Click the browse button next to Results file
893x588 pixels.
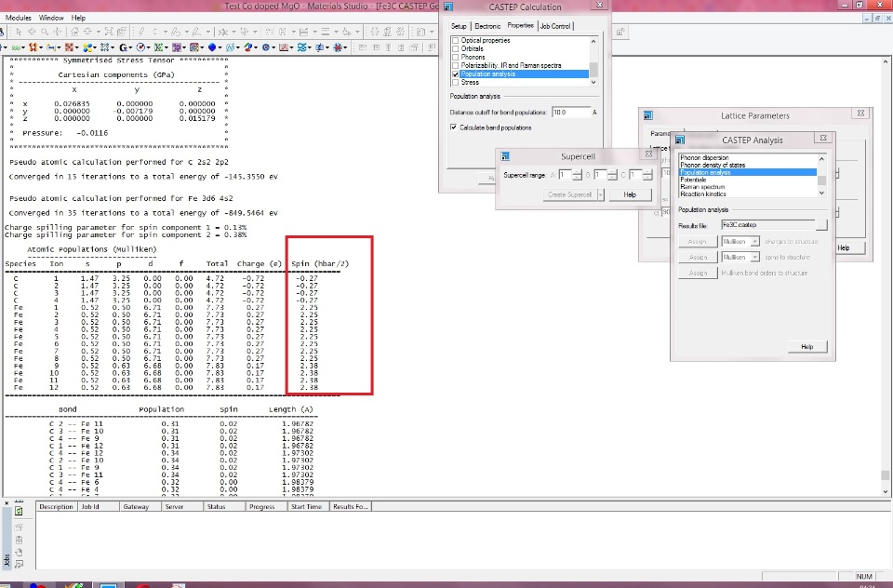pos(821,224)
